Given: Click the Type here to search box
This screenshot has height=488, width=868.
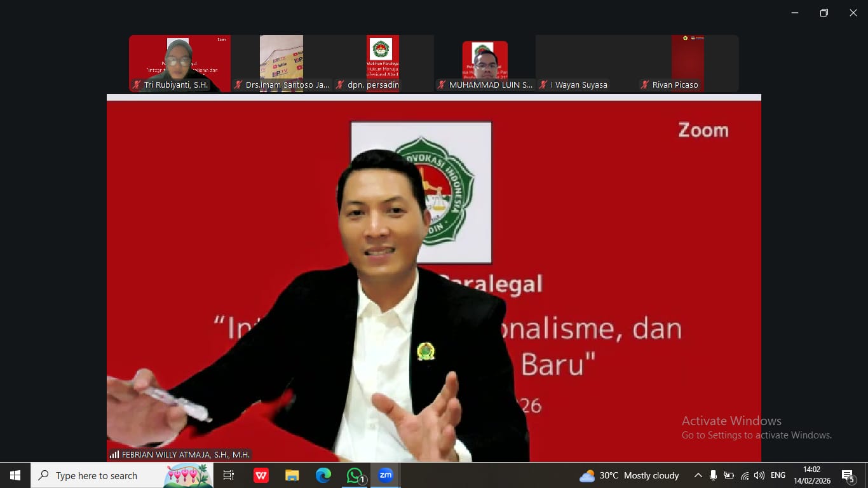Looking at the screenshot, I should coord(102,475).
